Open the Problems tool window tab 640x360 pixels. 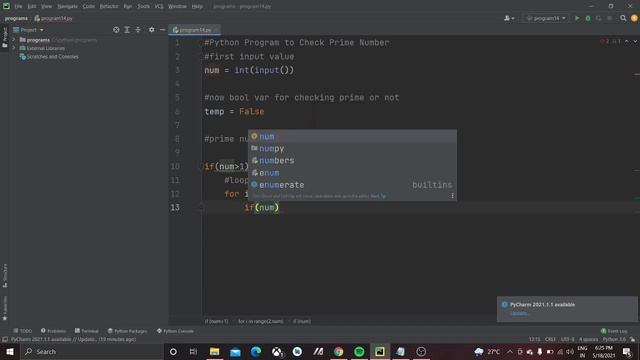pos(53,331)
